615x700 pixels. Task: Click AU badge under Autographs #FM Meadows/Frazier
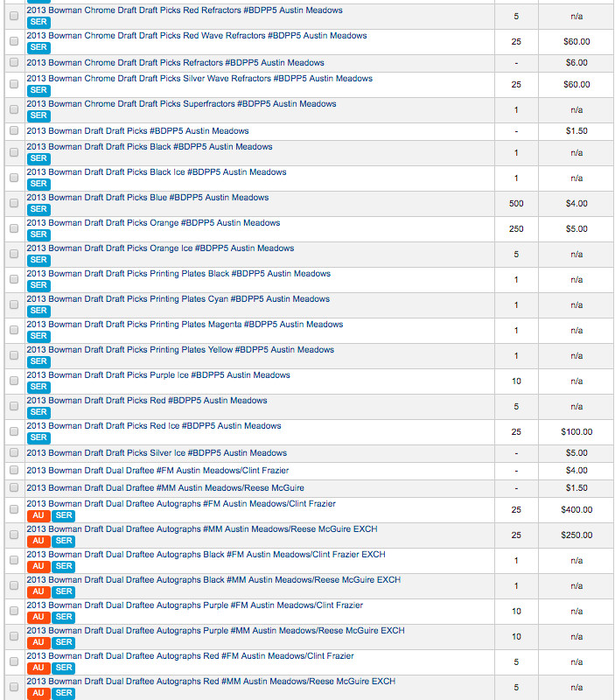(x=38, y=515)
